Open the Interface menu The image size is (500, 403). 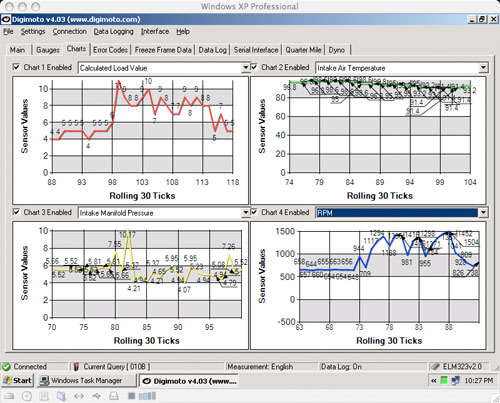[155, 32]
